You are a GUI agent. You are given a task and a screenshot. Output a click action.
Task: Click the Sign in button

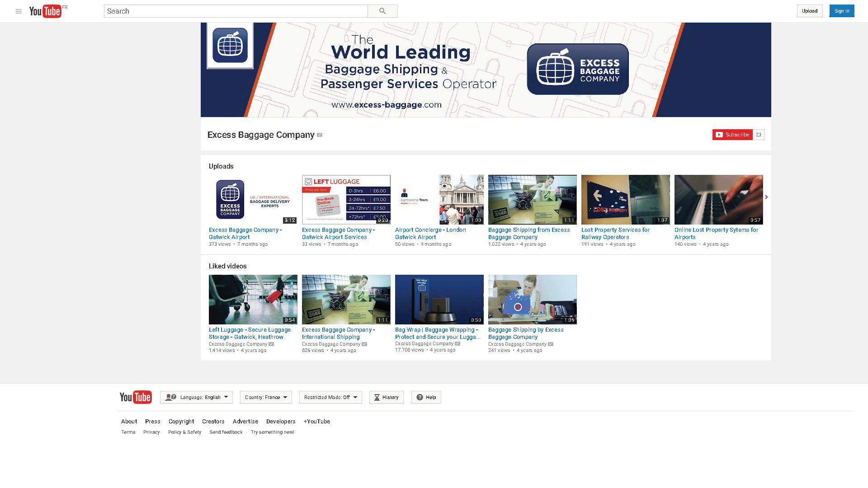point(841,11)
